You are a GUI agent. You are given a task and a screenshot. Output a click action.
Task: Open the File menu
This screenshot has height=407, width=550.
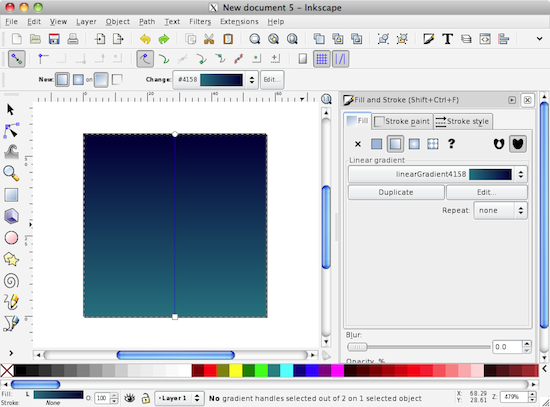pyautogui.click(x=11, y=22)
